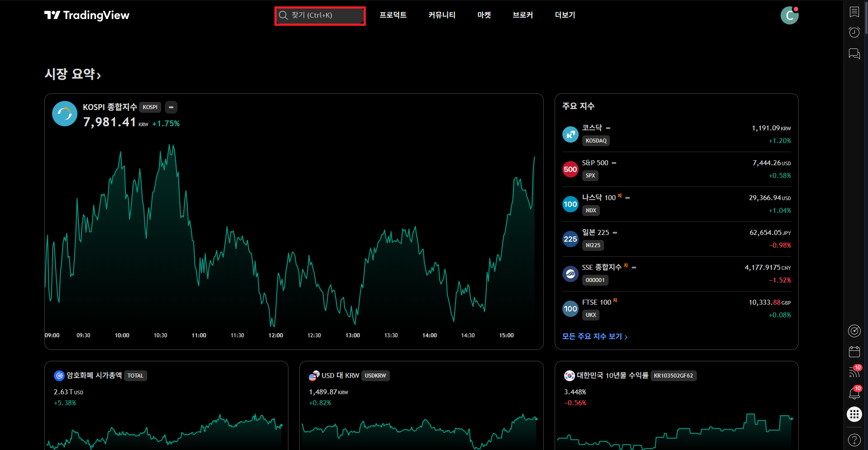Click the KOSDAQ logo icon
This screenshot has height=450, width=868.
tap(570, 134)
